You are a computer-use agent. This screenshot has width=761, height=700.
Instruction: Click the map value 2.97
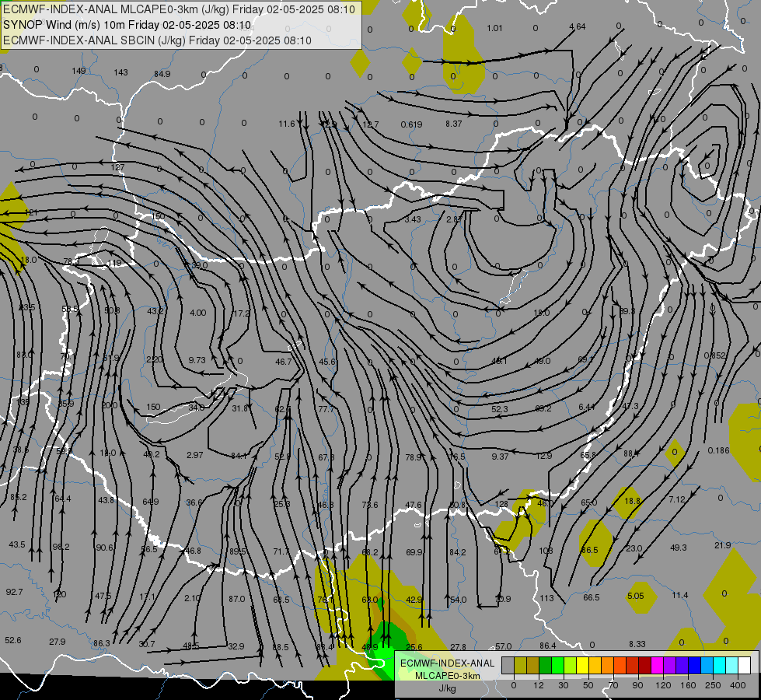(194, 455)
